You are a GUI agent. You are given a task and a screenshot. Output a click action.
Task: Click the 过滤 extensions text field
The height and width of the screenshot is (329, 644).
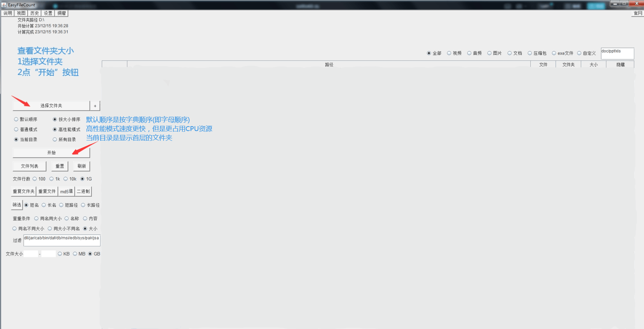pos(62,240)
